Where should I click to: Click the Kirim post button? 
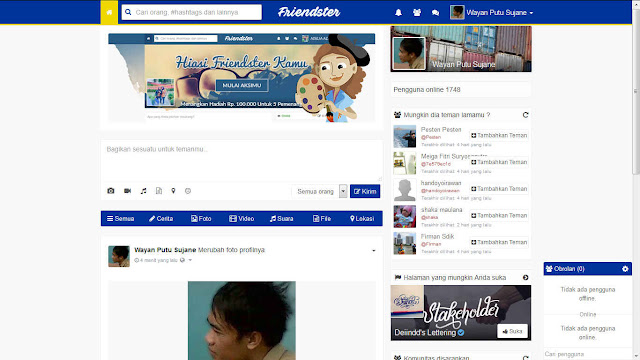(x=365, y=191)
